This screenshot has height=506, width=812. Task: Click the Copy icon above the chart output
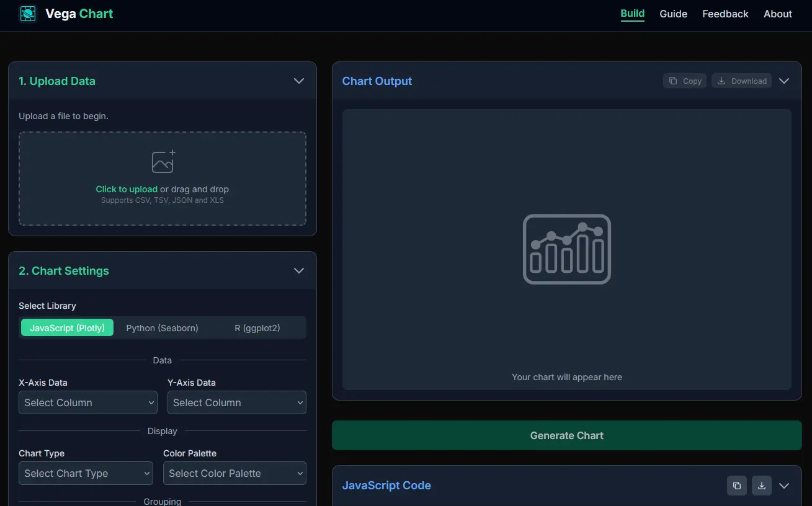tap(672, 81)
